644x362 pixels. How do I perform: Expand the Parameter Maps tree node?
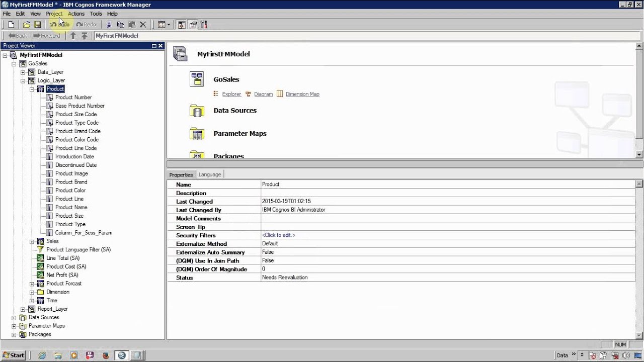(x=14, y=326)
